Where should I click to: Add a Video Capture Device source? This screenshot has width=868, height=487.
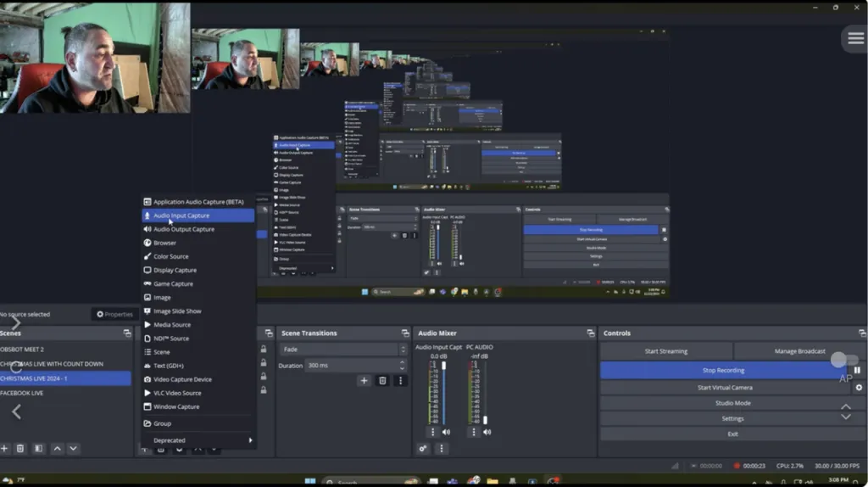click(x=198, y=379)
